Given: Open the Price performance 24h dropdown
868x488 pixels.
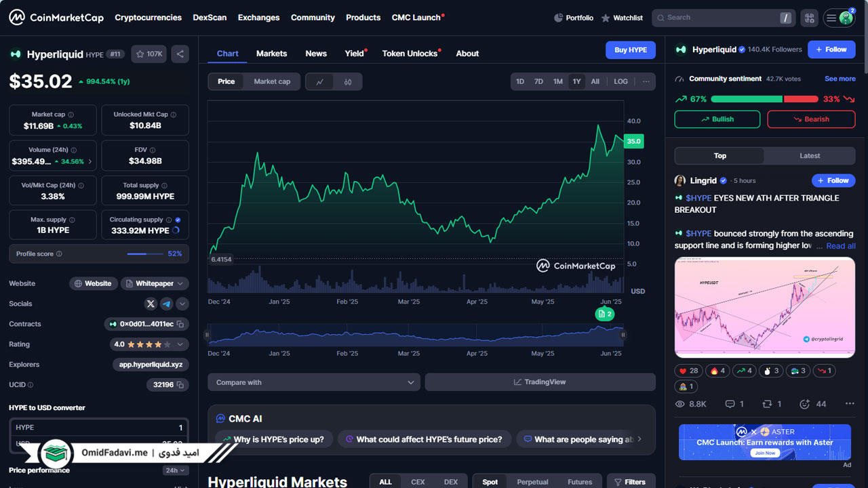Looking at the screenshot, I should point(175,470).
